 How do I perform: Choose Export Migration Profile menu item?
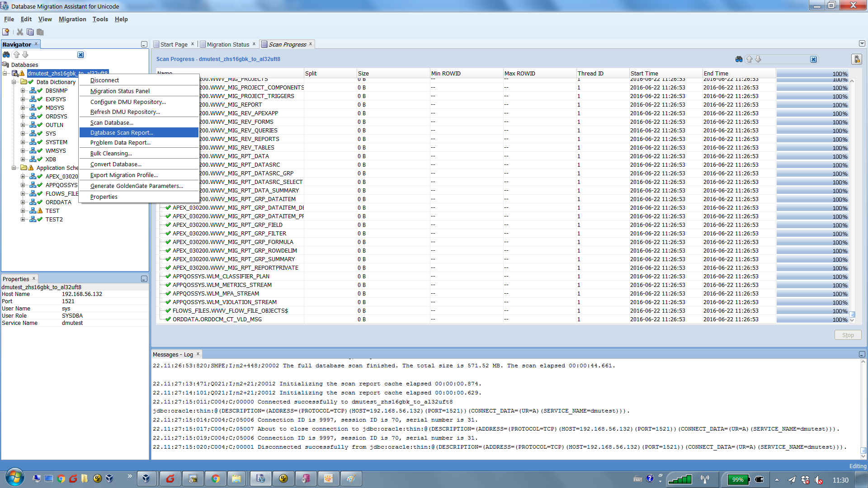(139, 175)
